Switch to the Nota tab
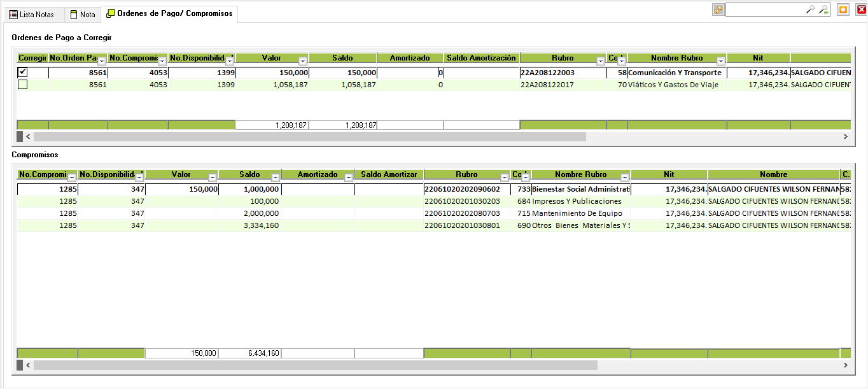Image resolution: width=868 pixels, height=389 pixels. (82, 14)
